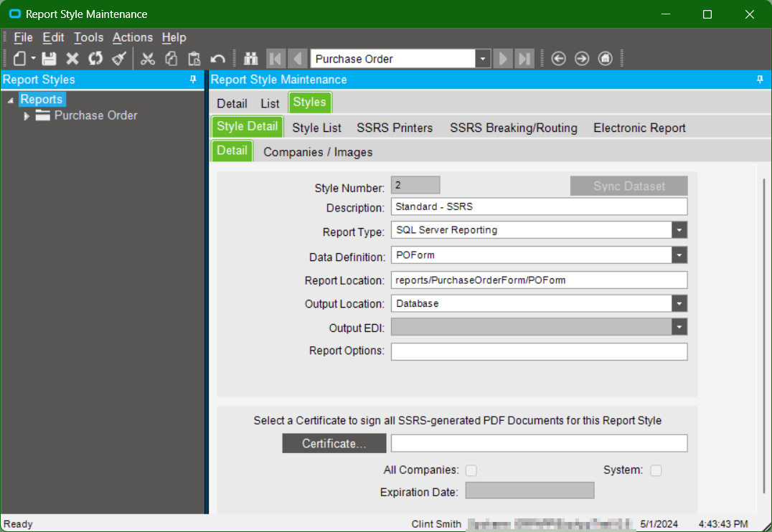
Task: Click the vertical scrollbar in detail panel
Action: pos(763,337)
